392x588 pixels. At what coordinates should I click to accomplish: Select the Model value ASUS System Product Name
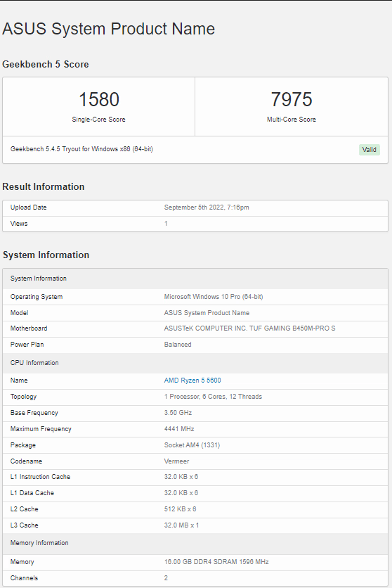pos(207,313)
